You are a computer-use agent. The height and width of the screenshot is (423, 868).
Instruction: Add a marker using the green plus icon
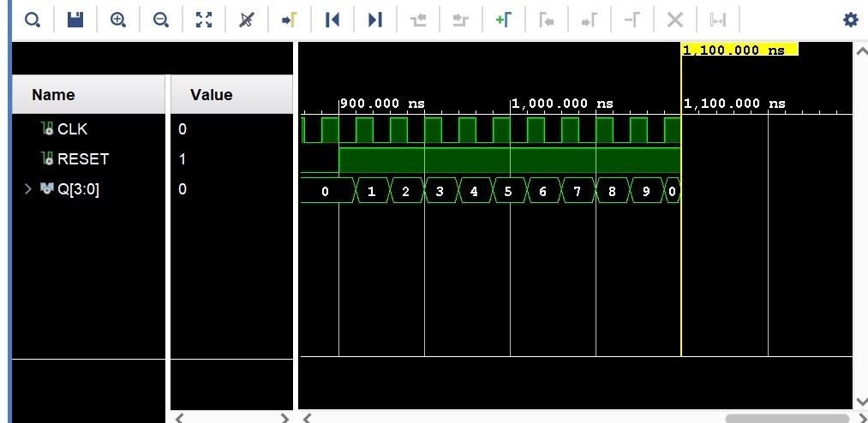pyautogui.click(x=503, y=20)
